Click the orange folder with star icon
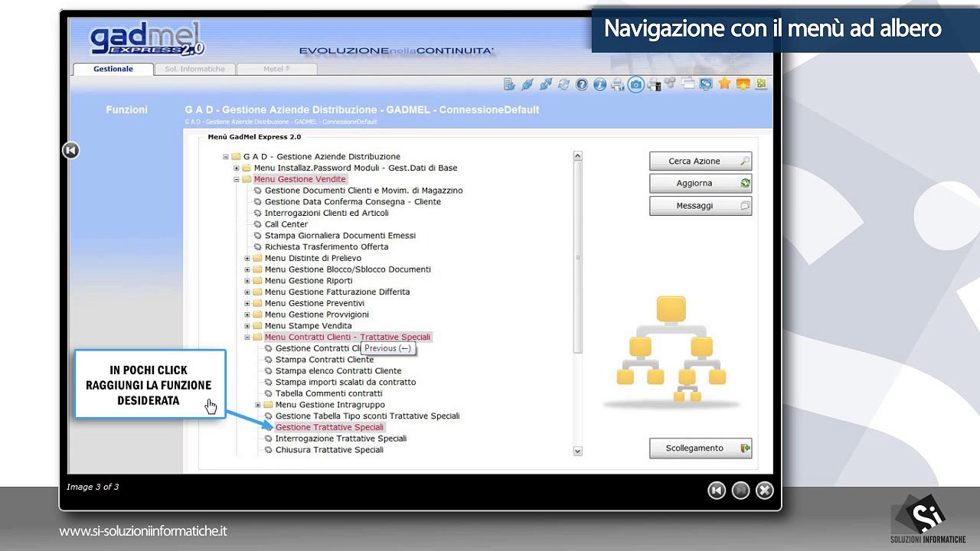 [743, 84]
